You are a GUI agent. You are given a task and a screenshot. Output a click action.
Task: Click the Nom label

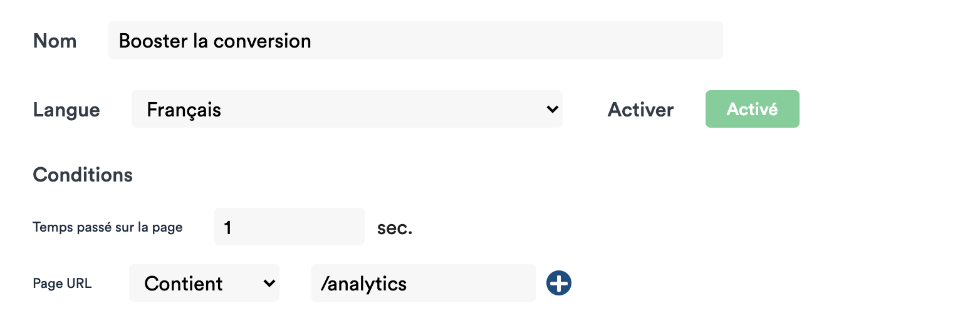55,41
